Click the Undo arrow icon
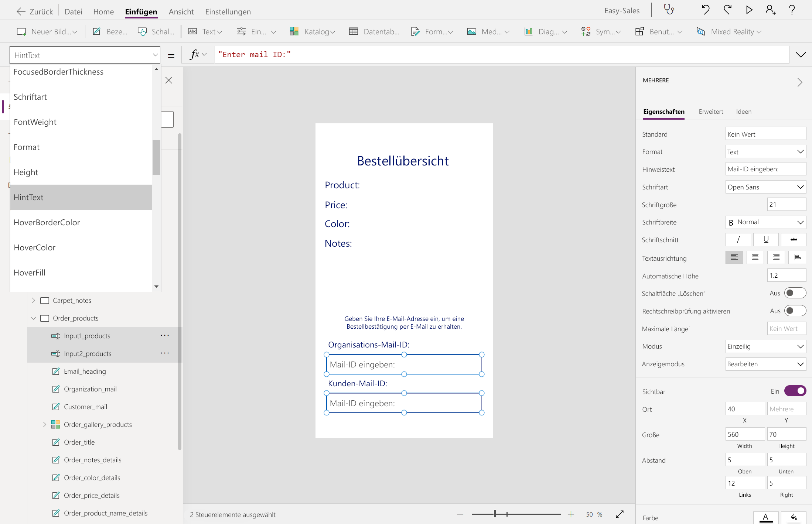 click(705, 10)
